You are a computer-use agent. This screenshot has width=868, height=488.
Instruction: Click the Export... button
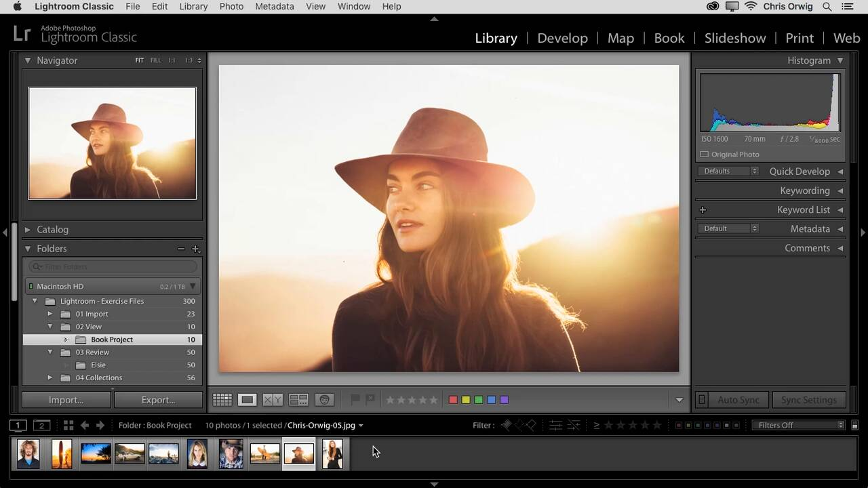[158, 400]
